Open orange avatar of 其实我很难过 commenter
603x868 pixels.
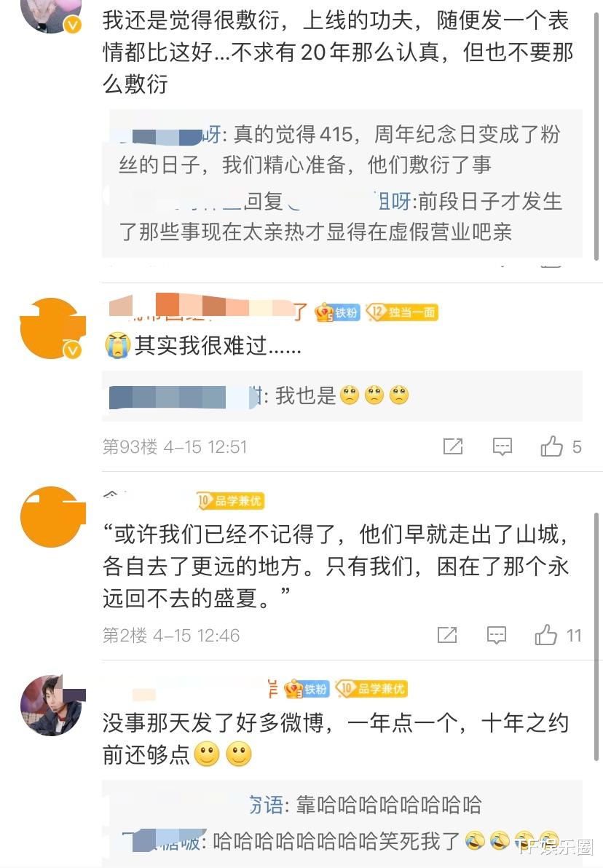(52, 328)
